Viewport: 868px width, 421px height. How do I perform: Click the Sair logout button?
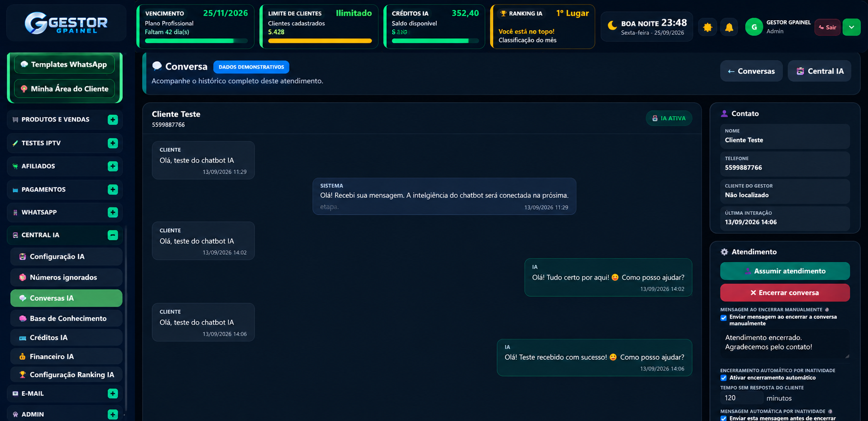[x=828, y=27]
